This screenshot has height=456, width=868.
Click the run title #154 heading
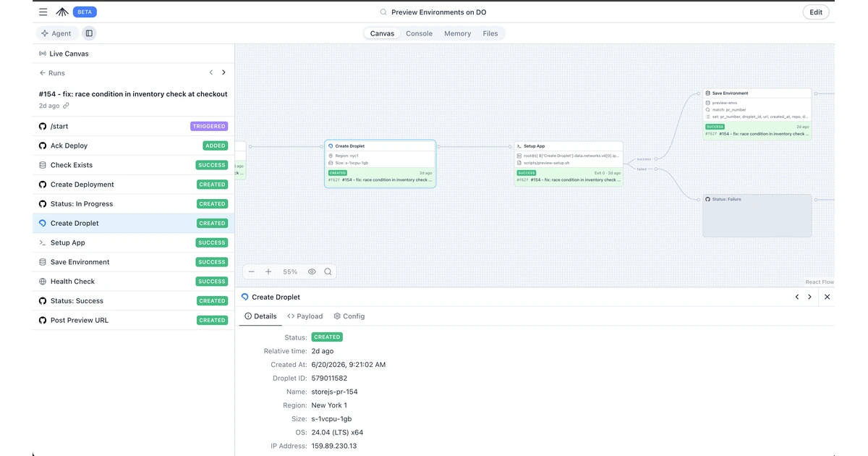coord(132,94)
